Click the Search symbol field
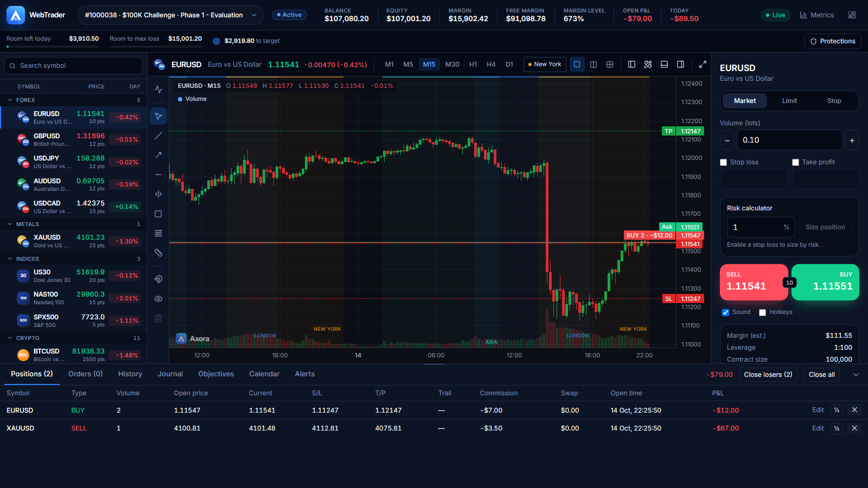The height and width of the screenshot is (488, 868). point(74,66)
